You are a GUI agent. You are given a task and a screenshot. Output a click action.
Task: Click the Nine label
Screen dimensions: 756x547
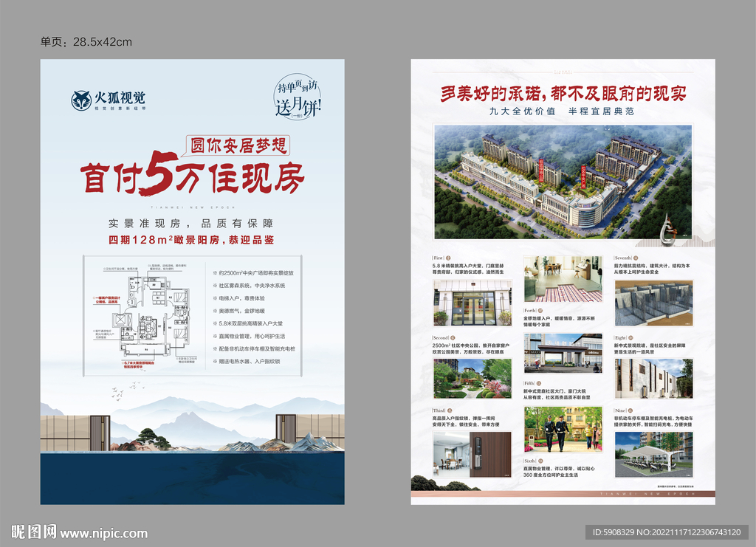tap(620, 410)
